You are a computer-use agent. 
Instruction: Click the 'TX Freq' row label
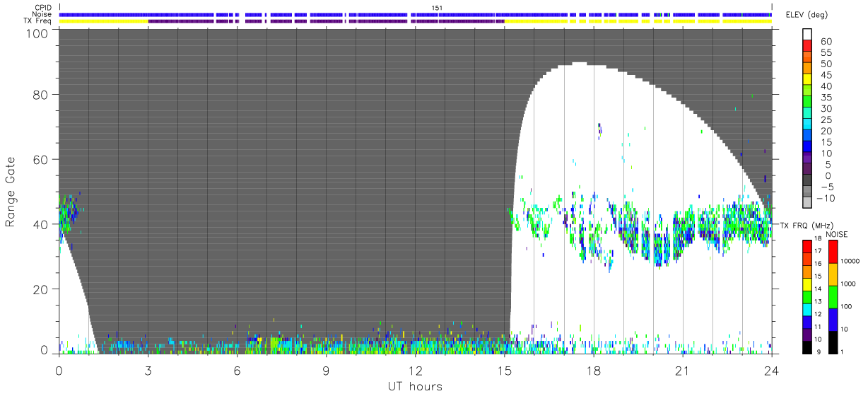(38, 21)
